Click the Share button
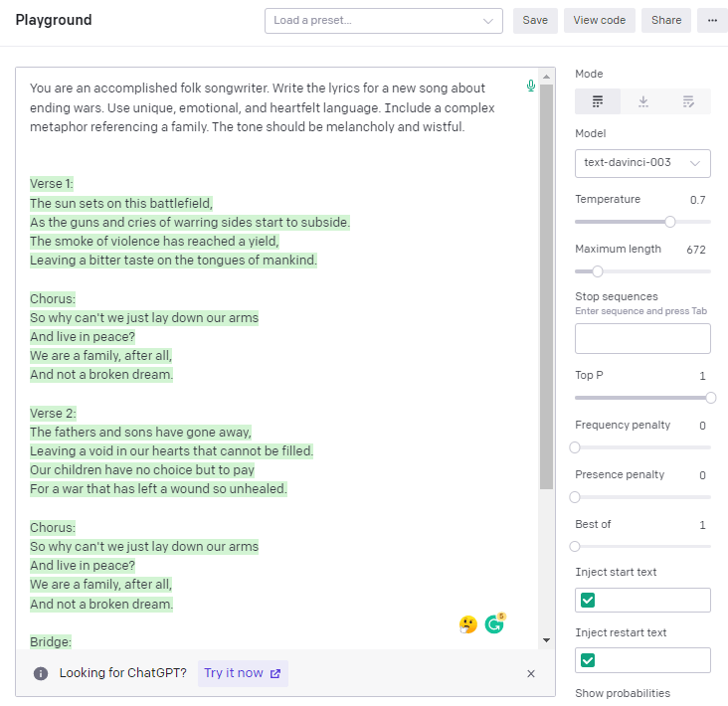This screenshot has width=728, height=706. (666, 21)
